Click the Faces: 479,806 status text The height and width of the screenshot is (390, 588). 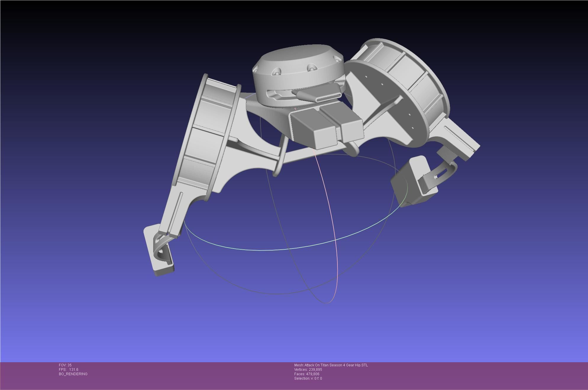(307, 374)
